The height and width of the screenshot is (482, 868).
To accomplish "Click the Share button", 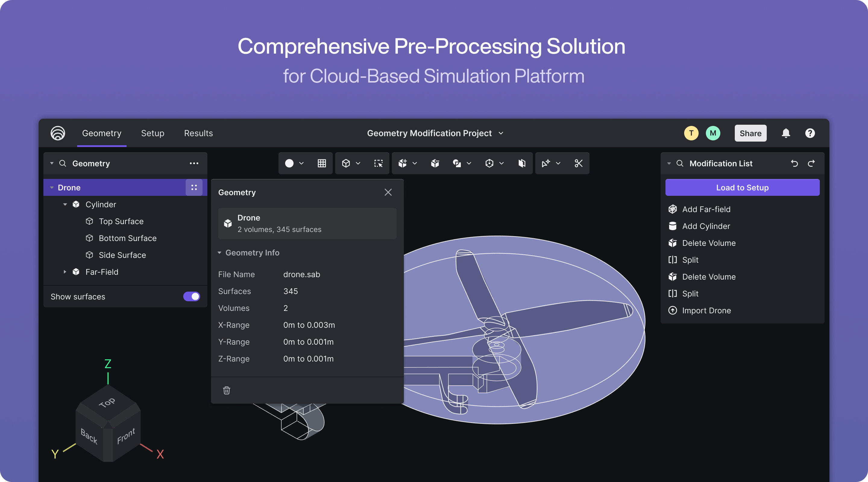I will [x=750, y=133].
